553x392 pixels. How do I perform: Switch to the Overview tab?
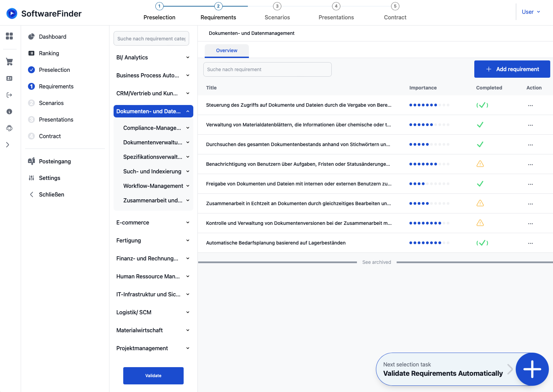coord(226,50)
